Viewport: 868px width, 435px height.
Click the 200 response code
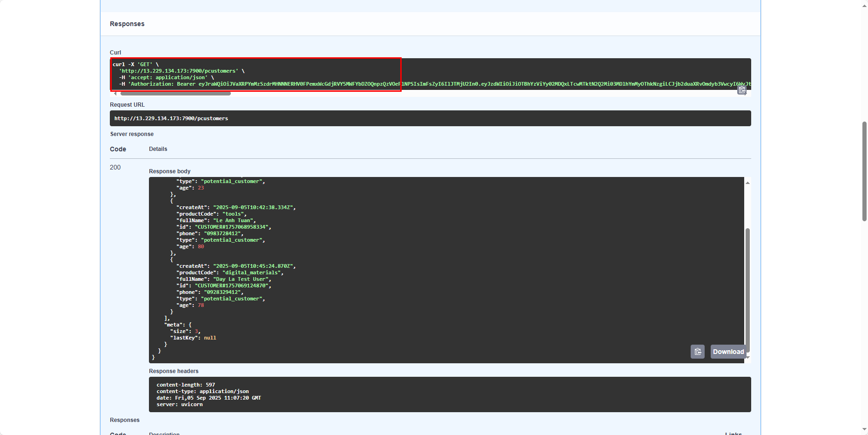[115, 167]
